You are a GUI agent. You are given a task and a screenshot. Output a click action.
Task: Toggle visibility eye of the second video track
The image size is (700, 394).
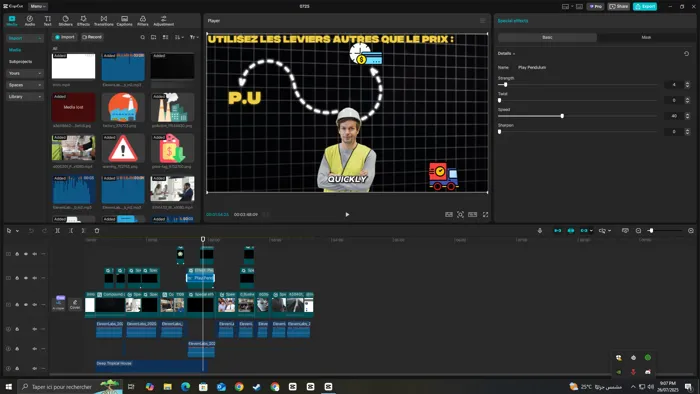pyautogui.click(x=26, y=278)
